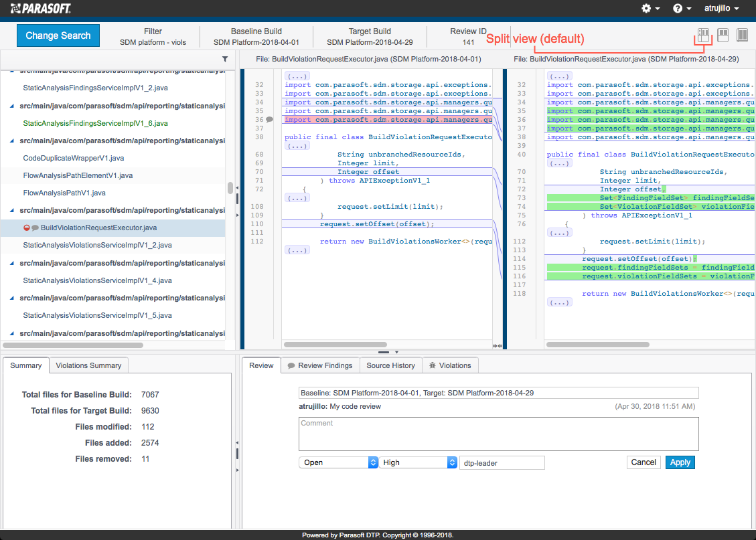
Task: Select CodeDuplicateWrapperV1.java in tree
Action: click(73, 158)
